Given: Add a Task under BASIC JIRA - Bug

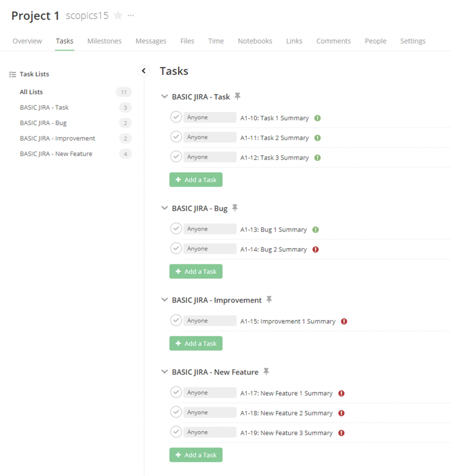Looking at the screenshot, I should (x=196, y=271).
